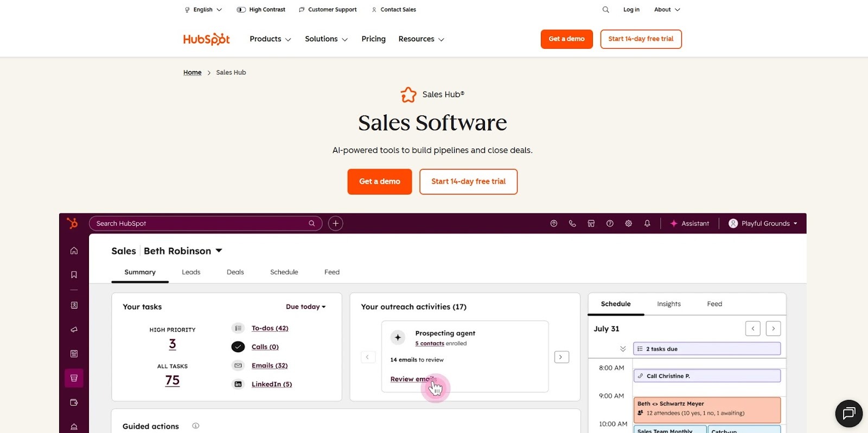
Task: Open the marketplace icon in app toolbar
Action: point(591,223)
